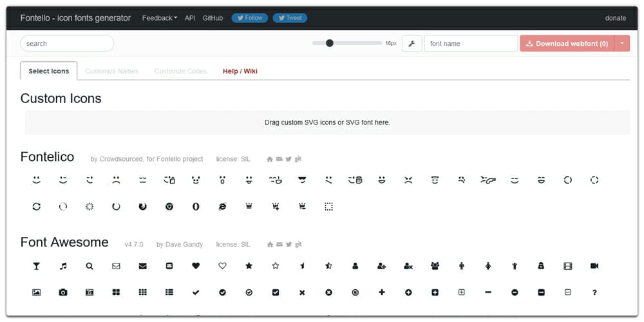Select the filled heart icon
The height and width of the screenshot is (322, 644).
[x=196, y=266]
